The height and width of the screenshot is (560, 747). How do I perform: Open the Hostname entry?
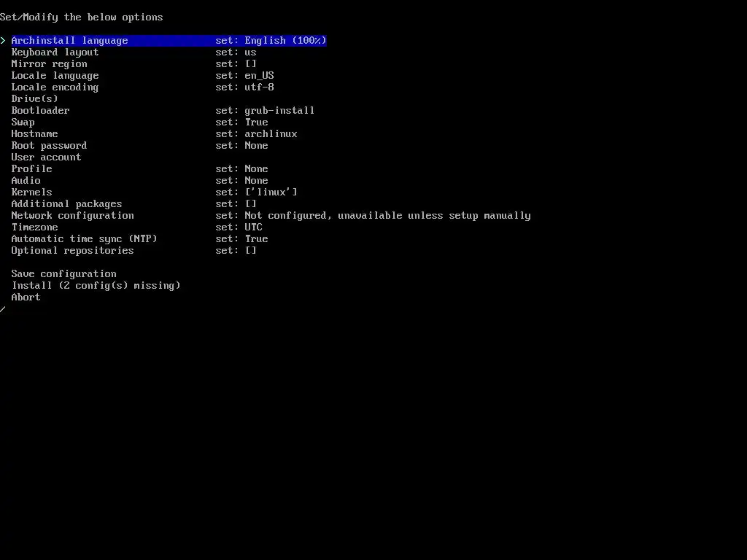point(34,134)
